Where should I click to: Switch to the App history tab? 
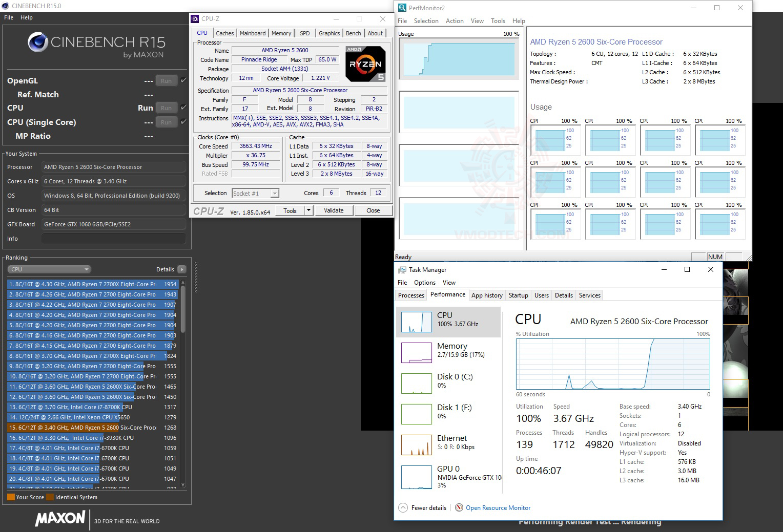tap(487, 295)
